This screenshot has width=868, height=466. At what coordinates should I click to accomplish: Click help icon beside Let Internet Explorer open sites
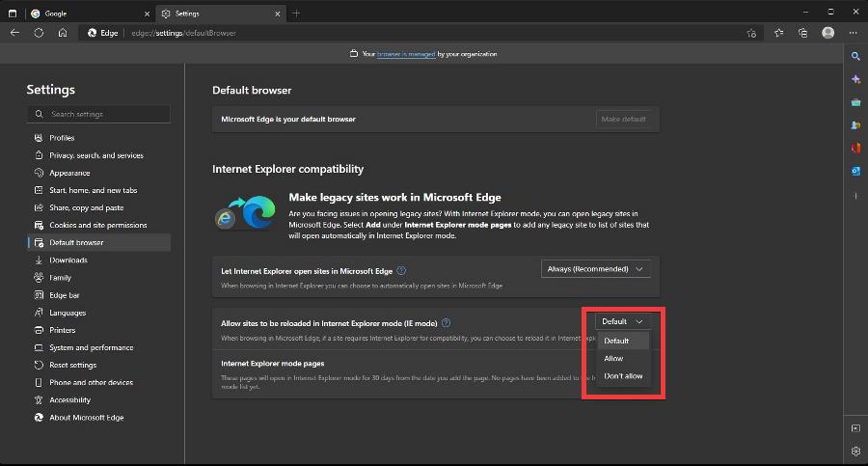click(x=401, y=270)
